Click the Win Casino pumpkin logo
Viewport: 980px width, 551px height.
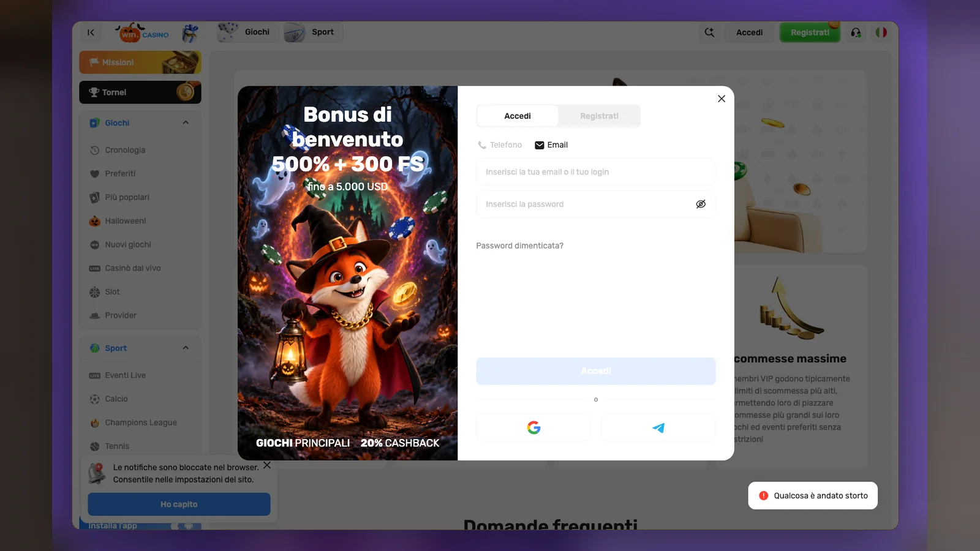pos(143,32)
